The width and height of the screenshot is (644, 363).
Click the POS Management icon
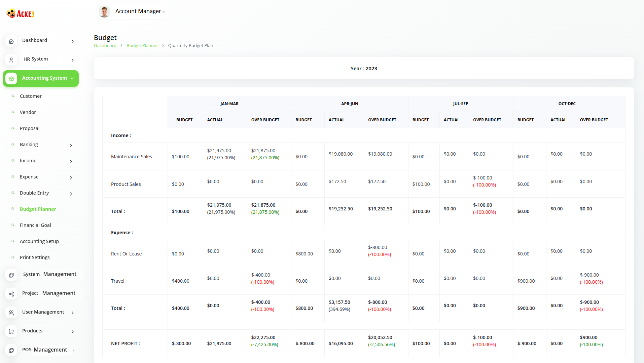pos(11,350)
